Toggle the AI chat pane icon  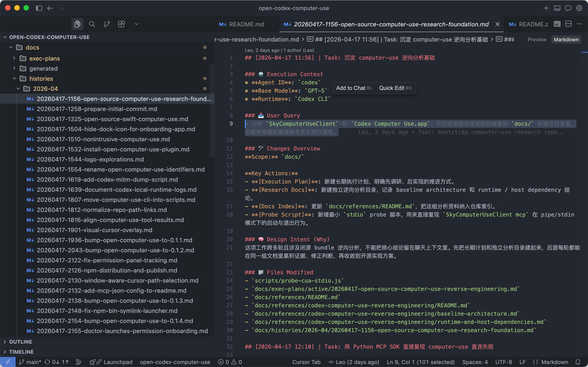[x=568, y=8]
